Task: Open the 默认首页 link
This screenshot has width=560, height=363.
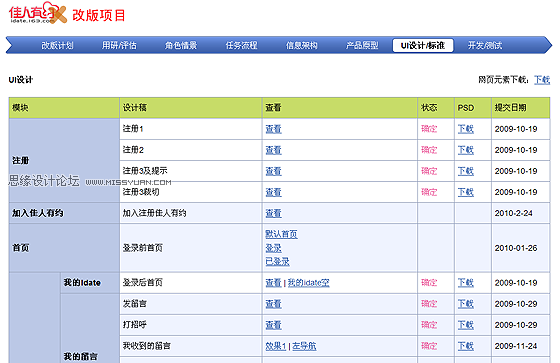Action: pos(281,234)
